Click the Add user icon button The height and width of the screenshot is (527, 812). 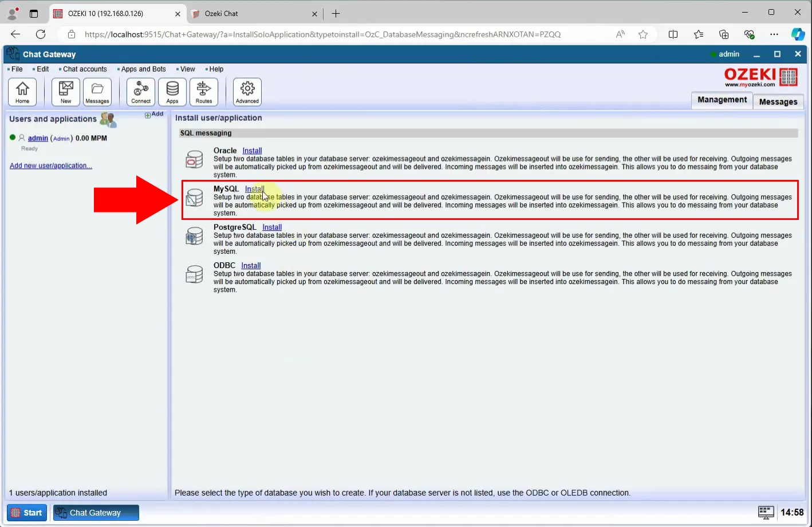tap(154, 115)
